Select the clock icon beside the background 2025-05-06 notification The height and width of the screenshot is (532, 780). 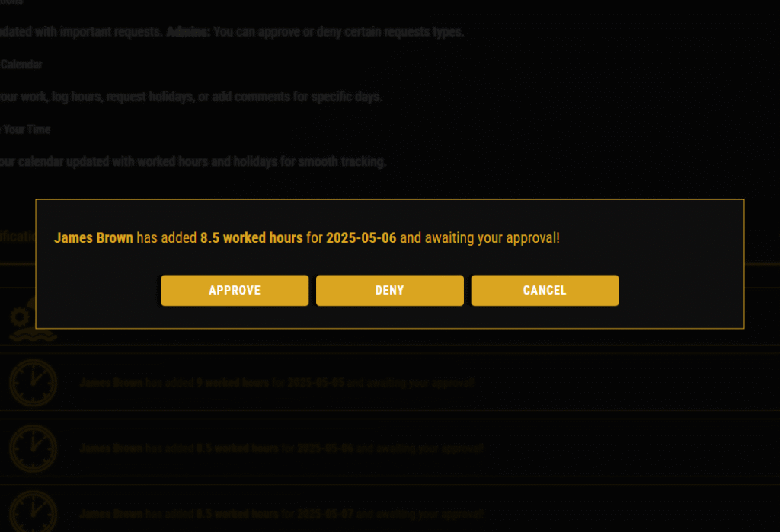click(x=33, y=448)
